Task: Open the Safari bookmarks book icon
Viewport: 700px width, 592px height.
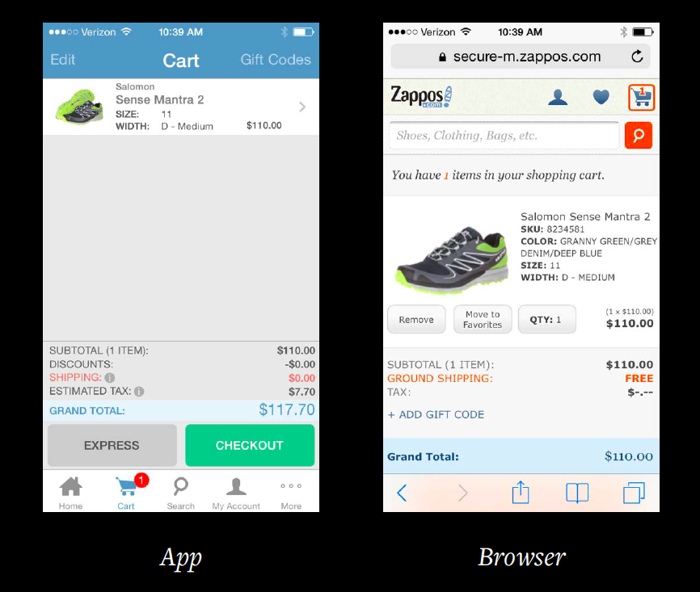Action: (577, 493)
